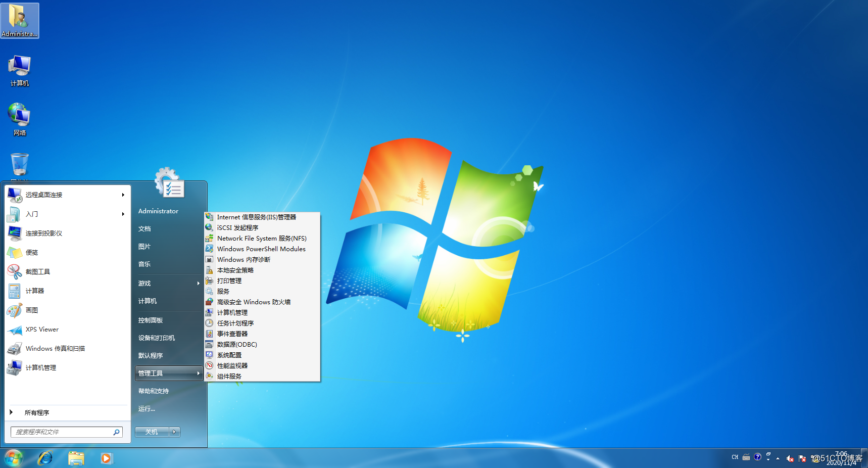Image resolution: width=868 pixels, height=468 pixels.
Task: Open iSCSI Initiator (发起程序)
Action: [x=262, y=227]
